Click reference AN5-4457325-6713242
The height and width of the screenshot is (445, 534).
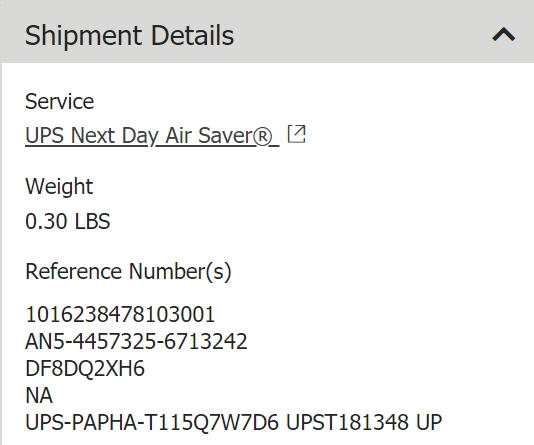[136, 341]
